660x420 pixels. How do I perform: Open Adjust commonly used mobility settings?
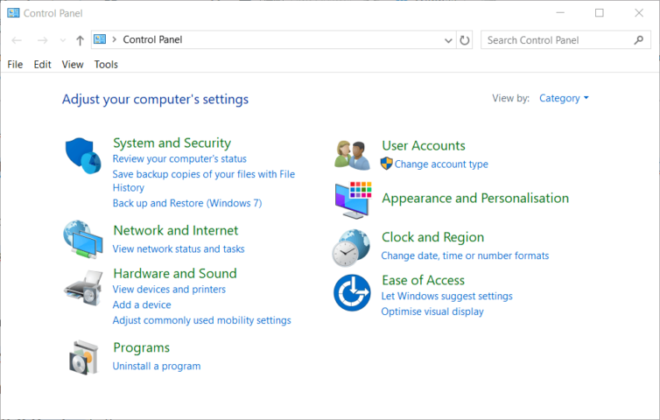pos(202,321)
